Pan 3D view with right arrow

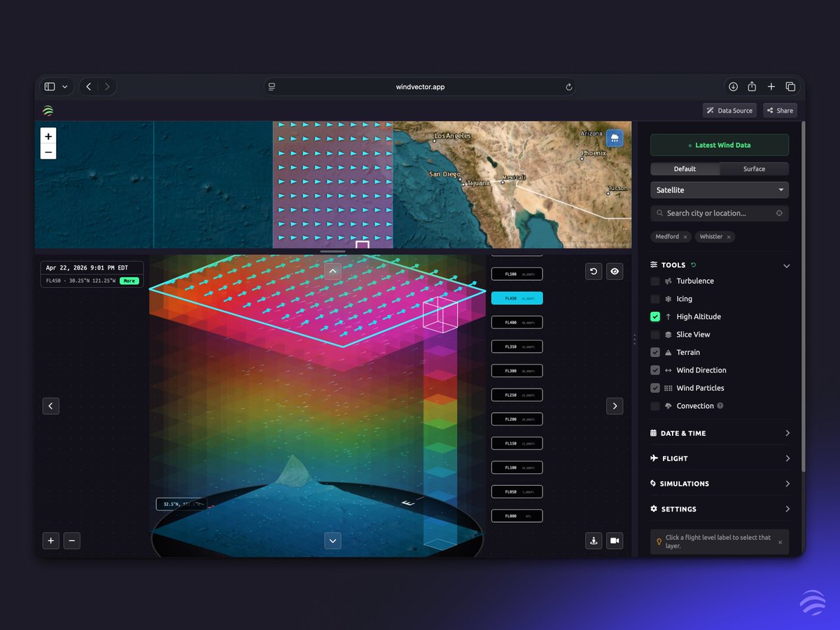click(x=615, y=406)
